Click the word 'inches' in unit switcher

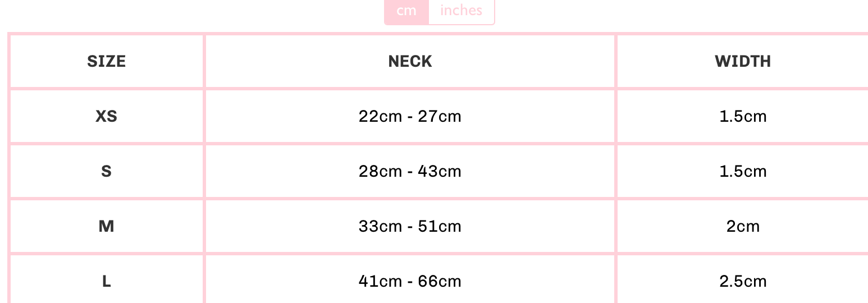(461, 11)
